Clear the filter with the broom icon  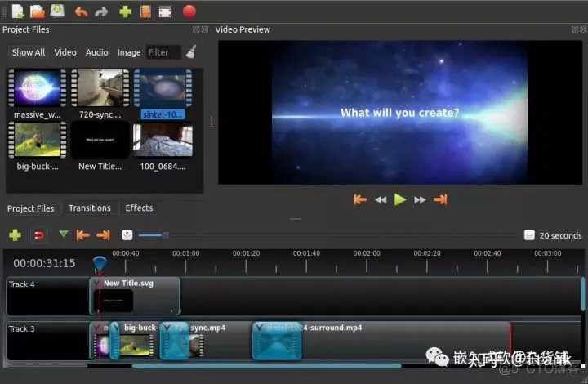click(x=191, y=51)
